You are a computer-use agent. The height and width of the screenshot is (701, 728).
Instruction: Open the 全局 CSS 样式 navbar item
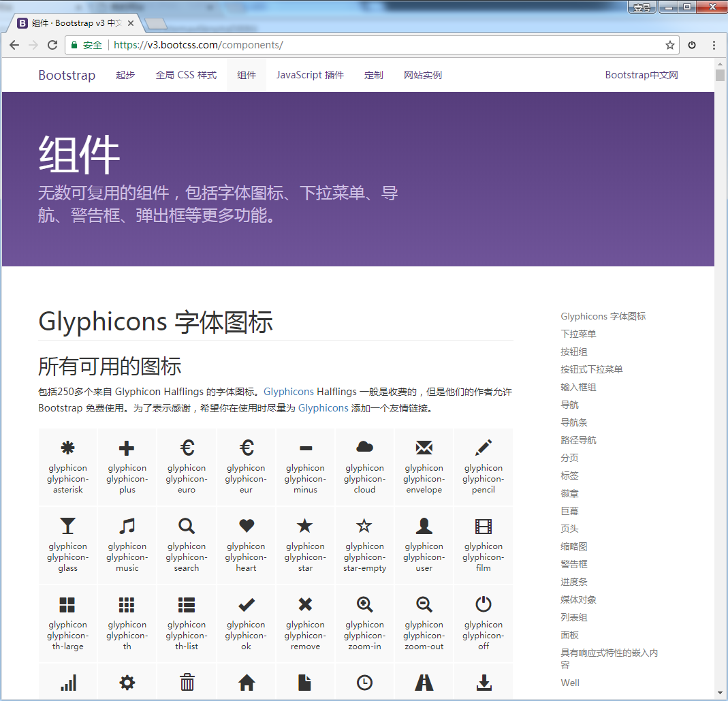tap(186, 75)
